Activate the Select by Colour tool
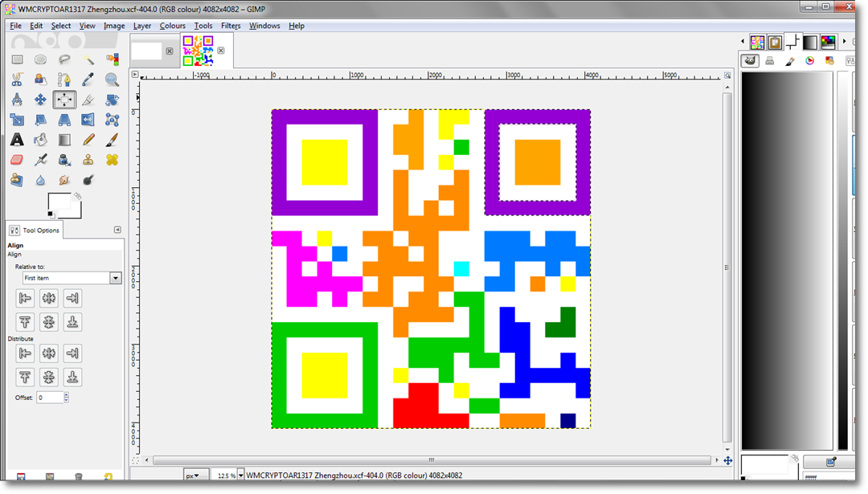The height and width of the screenshot is (494, 868). pos(113,59)
